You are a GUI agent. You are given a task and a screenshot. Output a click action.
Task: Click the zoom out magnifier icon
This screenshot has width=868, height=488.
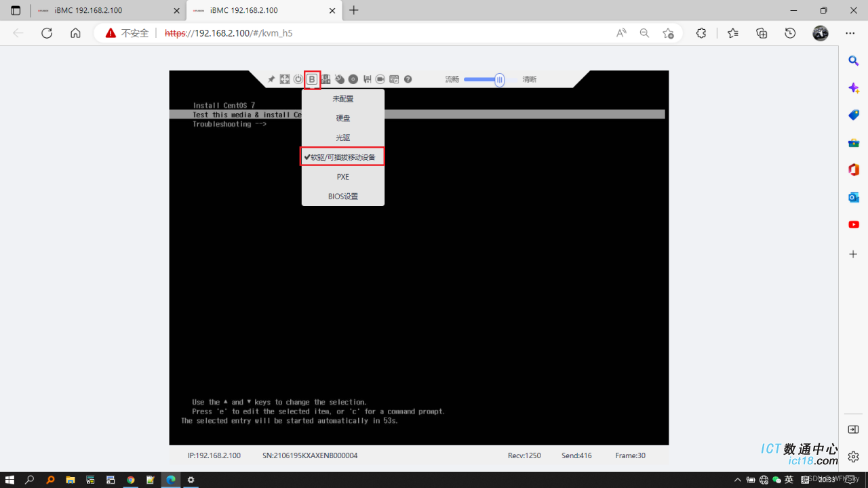[645, 33]
